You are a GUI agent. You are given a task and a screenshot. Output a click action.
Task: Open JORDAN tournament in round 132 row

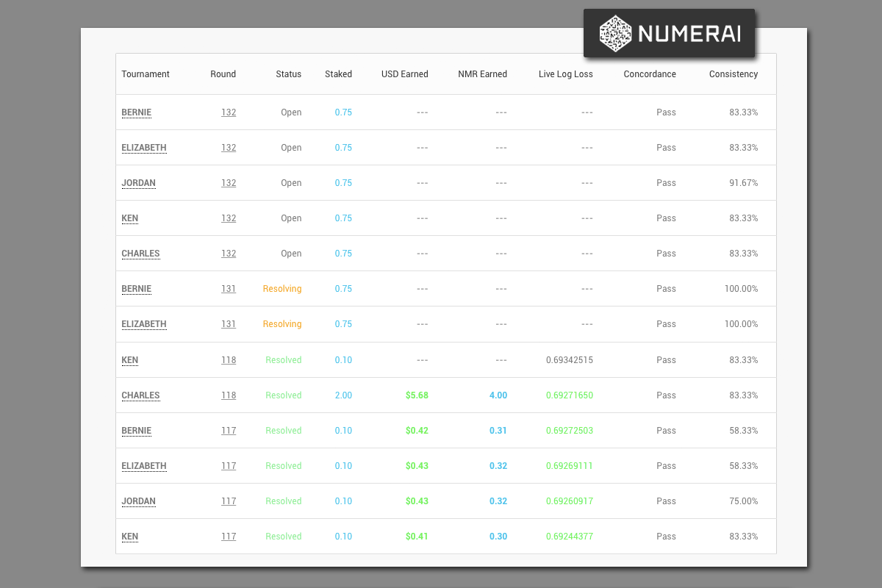pos(139,183)
